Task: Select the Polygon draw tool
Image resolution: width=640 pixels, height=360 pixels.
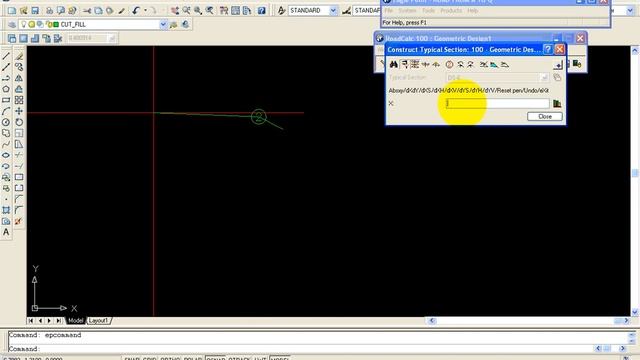Action: tap(6, 89)
